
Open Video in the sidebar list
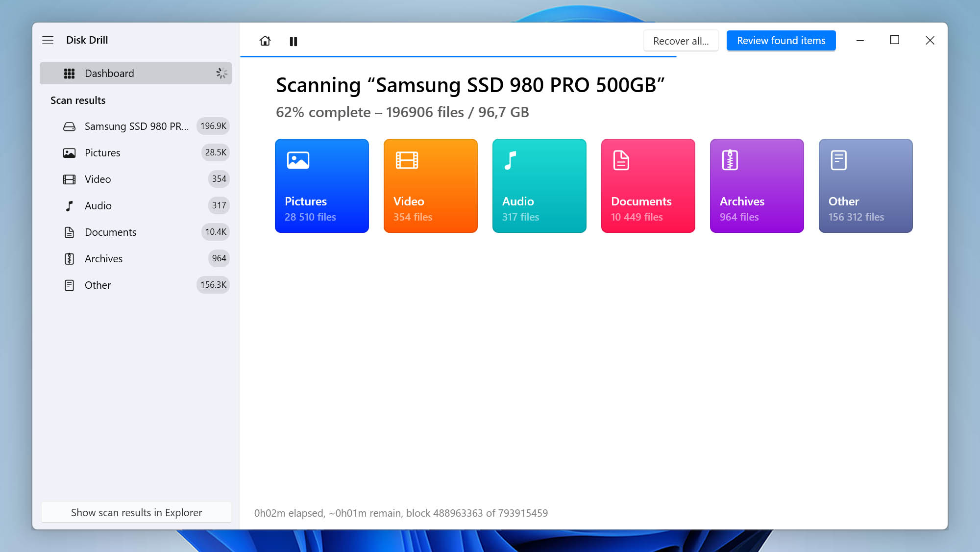click(136, 179)
